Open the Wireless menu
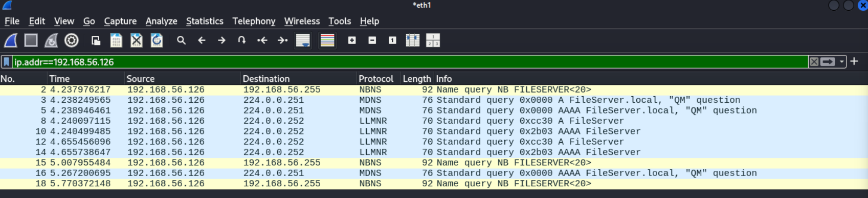The width and height of the screenshot is (868, 198). coord(302,21)
